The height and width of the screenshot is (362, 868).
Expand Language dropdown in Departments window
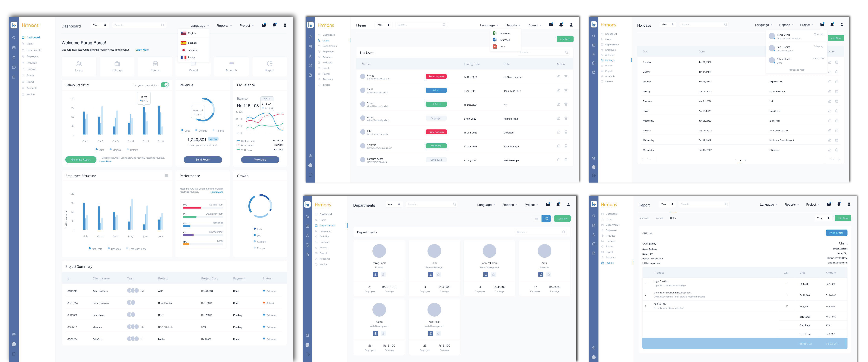pos(486,205)
